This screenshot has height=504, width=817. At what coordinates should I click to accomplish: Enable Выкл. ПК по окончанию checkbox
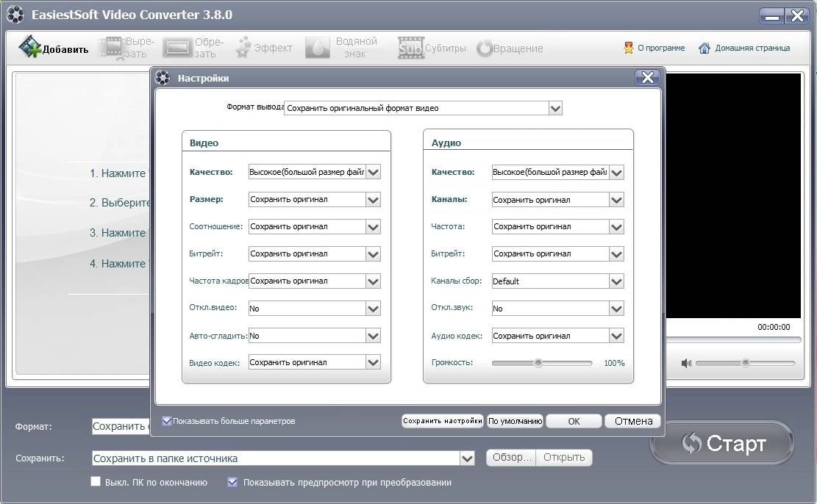click(96, 482)
